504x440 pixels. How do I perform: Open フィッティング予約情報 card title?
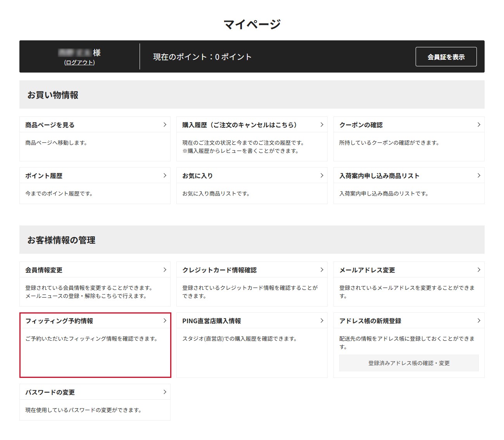[x=59, y=321]
